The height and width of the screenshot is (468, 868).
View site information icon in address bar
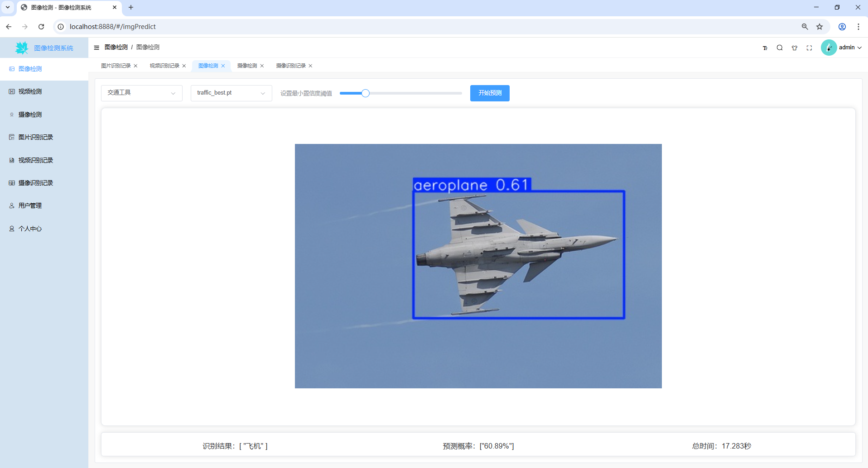[x=61, y=27]
